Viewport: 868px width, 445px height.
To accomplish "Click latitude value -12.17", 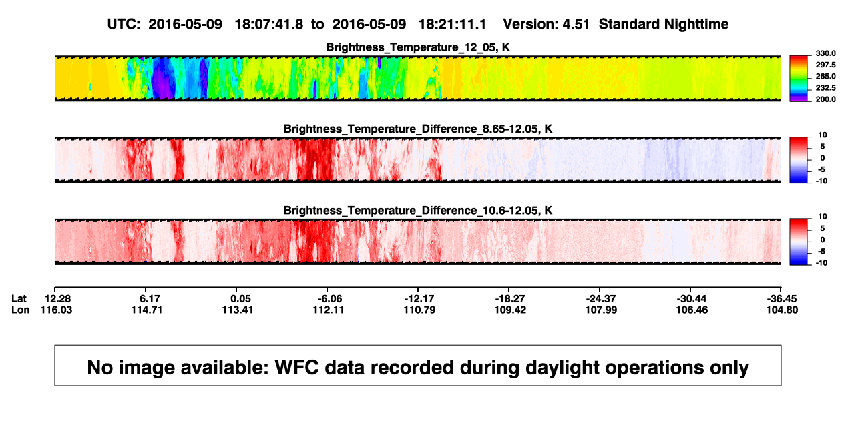I will click(420, 298).
